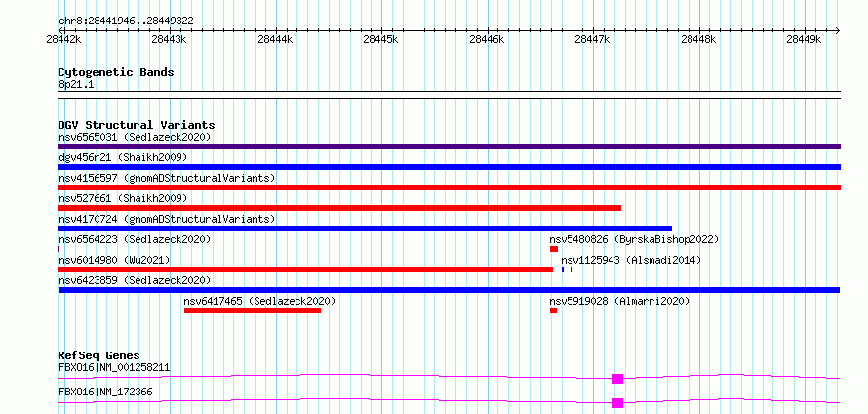This screenshot has width=868, height=414.
Task: Click the 28446k ruler tick label
Action: pyautogui.click(x=487, y=39)
